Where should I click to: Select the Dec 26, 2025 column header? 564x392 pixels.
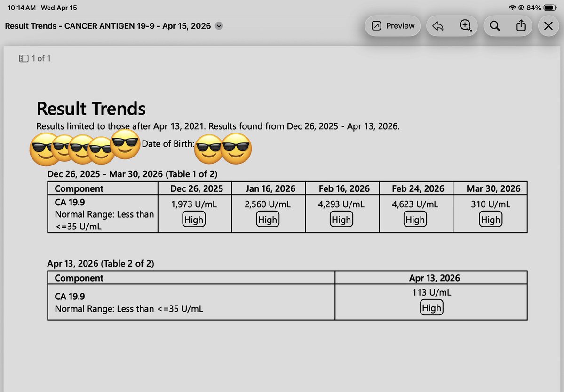pos(197,188)
